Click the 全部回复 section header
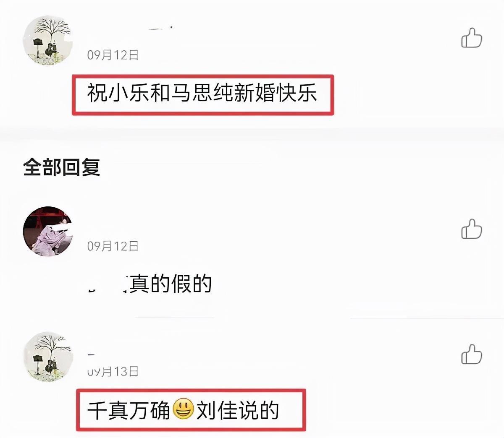The image size is (504, 438). [61, 167]
